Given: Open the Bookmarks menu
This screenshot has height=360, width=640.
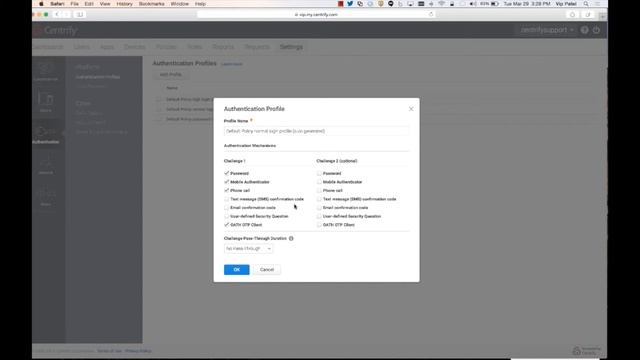Looking at the screenshot, I should [x=151, y=4].
